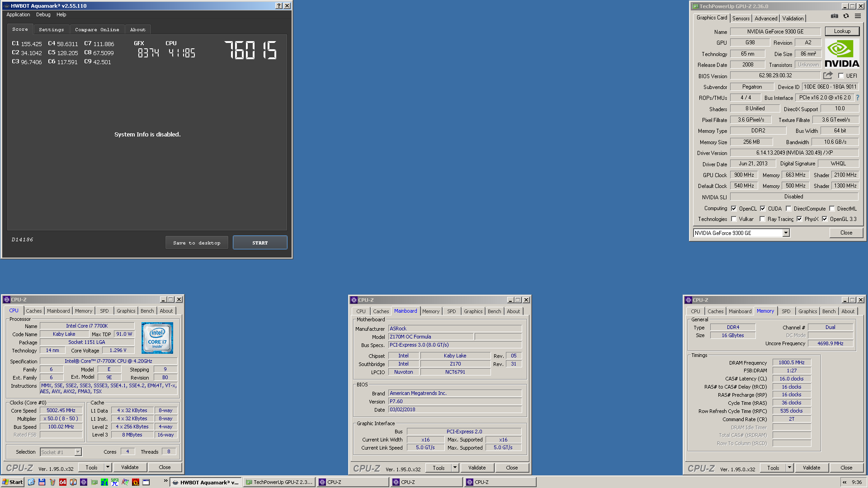Launch the Super Pi quick launch icon
This screenshot has width=868, height=488.
[115, 482]
